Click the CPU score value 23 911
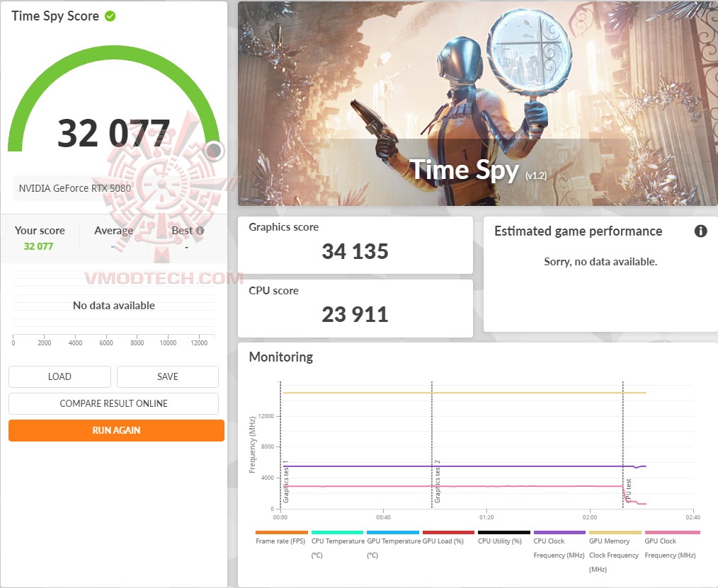Screen dimensions: 718x588 355,314
